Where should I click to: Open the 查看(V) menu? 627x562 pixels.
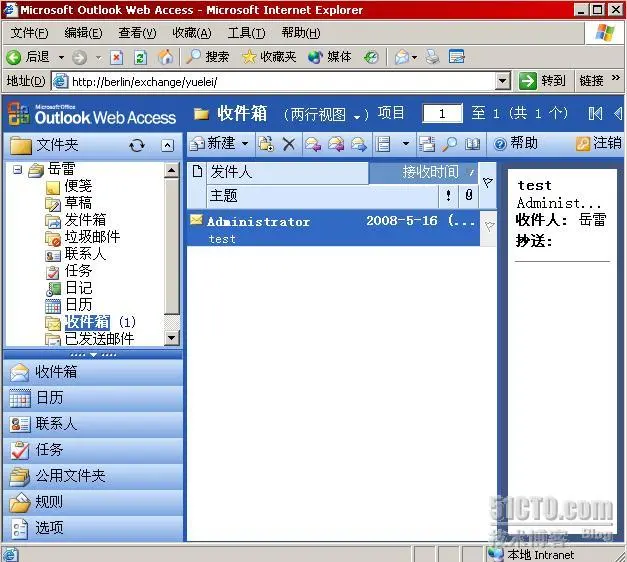point(137,33)
